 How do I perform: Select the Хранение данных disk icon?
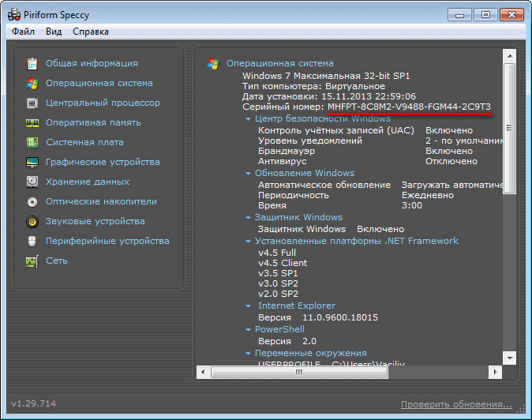(32, 182)
